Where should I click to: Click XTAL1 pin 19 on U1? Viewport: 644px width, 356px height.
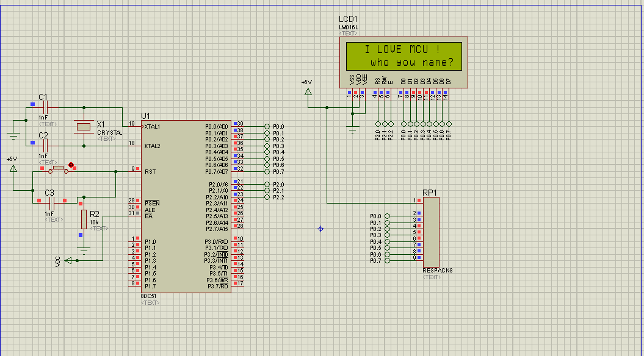pyautogui.click(x=135, y=126)
